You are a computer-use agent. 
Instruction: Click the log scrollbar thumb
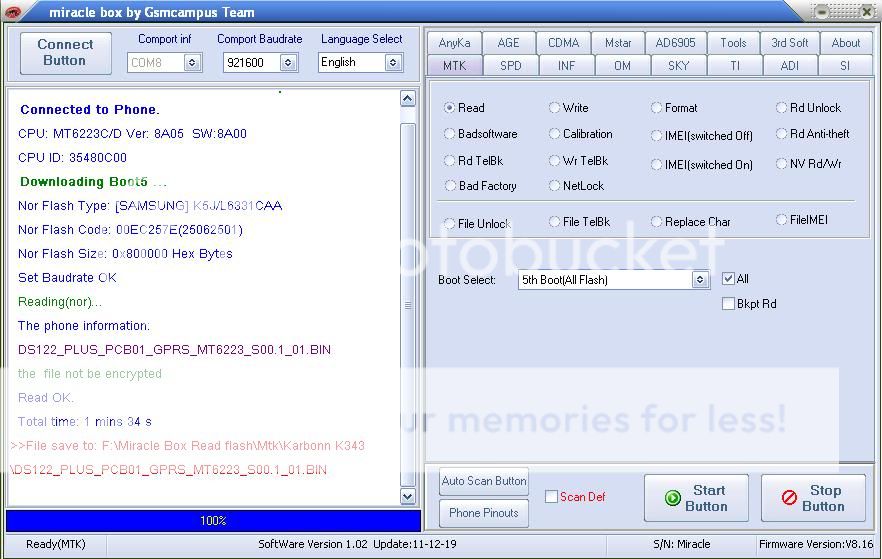click(408, 304)
